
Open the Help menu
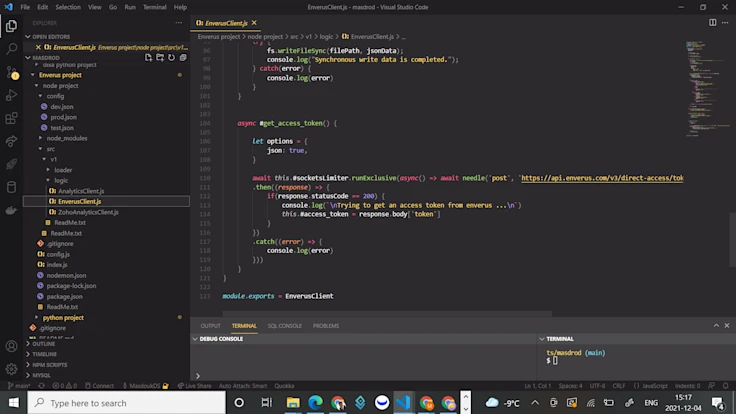pos(180,7)
